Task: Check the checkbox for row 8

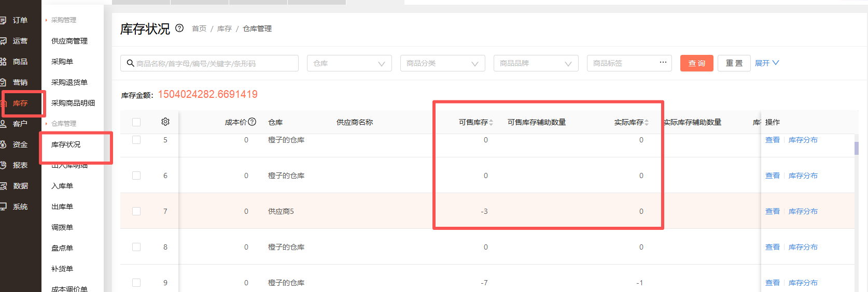Action: [x=136, y=247]
